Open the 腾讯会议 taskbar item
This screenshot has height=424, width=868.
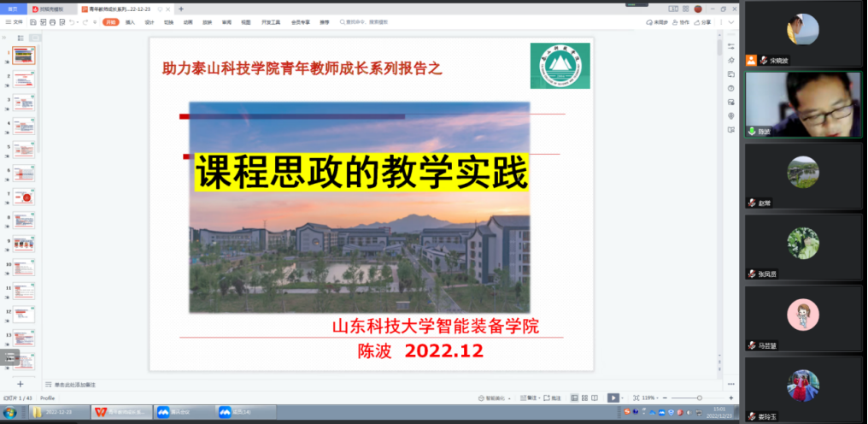click(175, 413)
